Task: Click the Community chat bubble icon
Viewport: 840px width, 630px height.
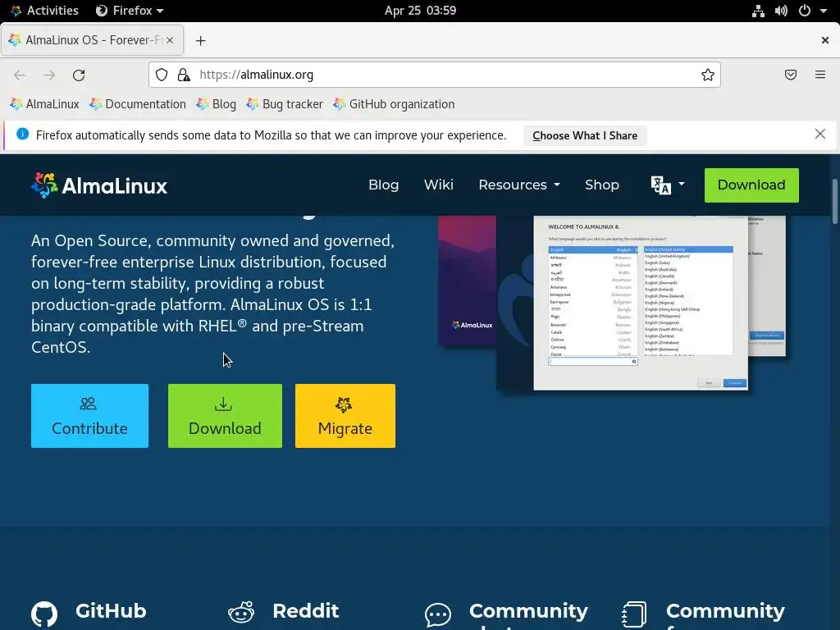Action: click(x=438, y=614)
